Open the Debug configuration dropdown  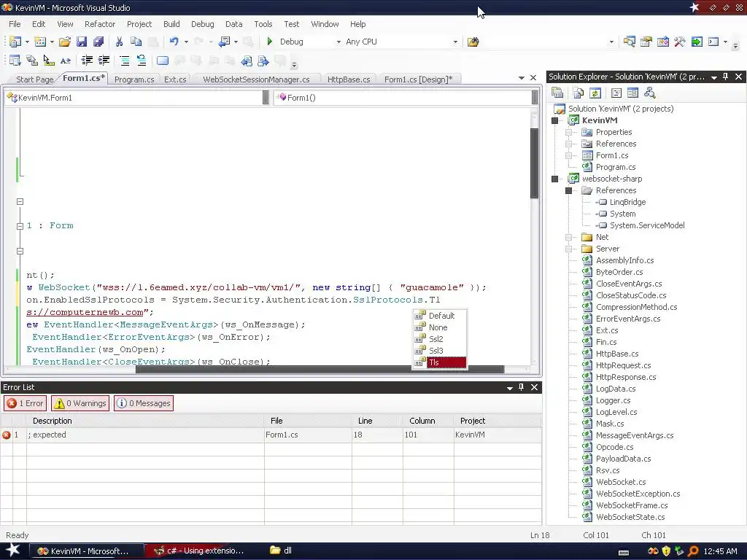click(338, 42)
